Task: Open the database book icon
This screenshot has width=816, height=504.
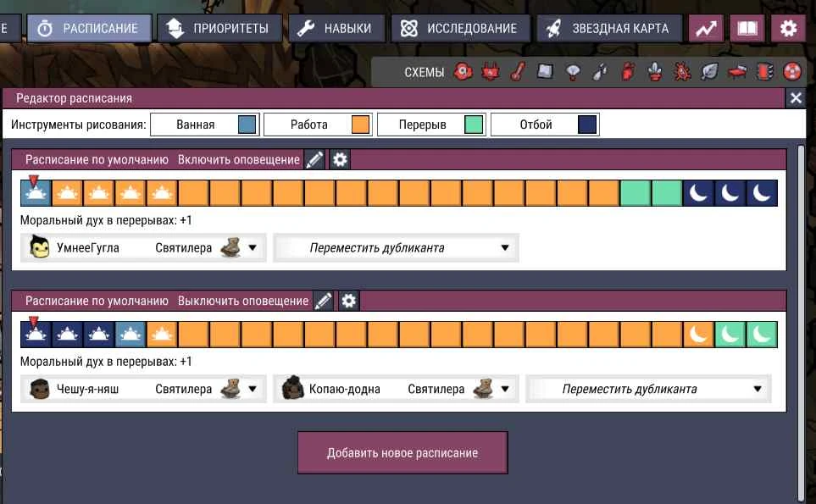Action: [x=747, y=28]
